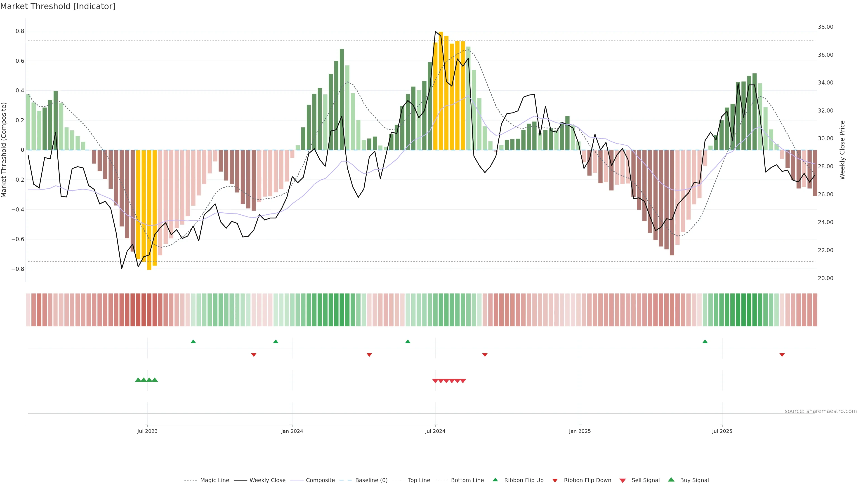Click the Jan 2025 x-axis label
The width and height of the screenshot is (868, 488).
580,431
